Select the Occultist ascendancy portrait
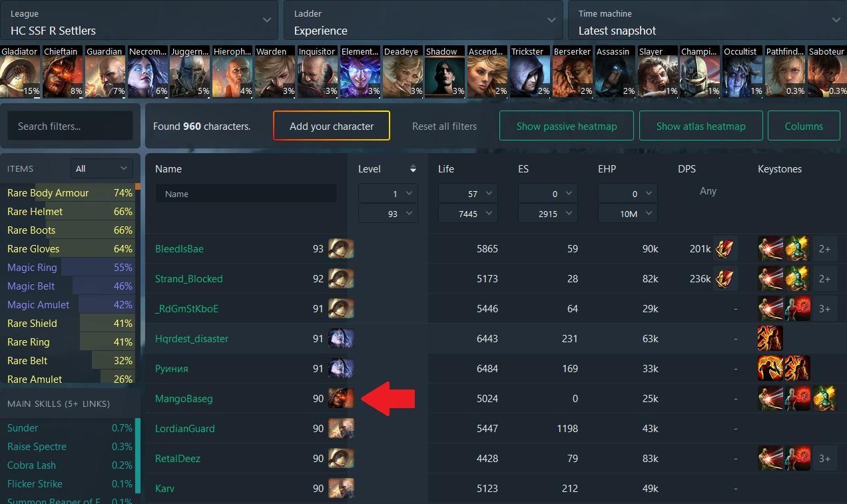 point(742,72)
